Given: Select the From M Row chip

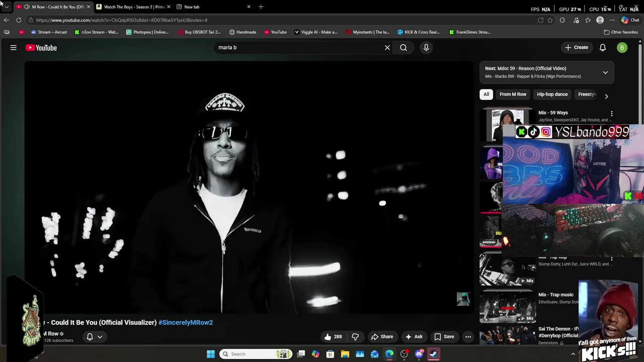Looking at the screenshot, I should (513, 95).
